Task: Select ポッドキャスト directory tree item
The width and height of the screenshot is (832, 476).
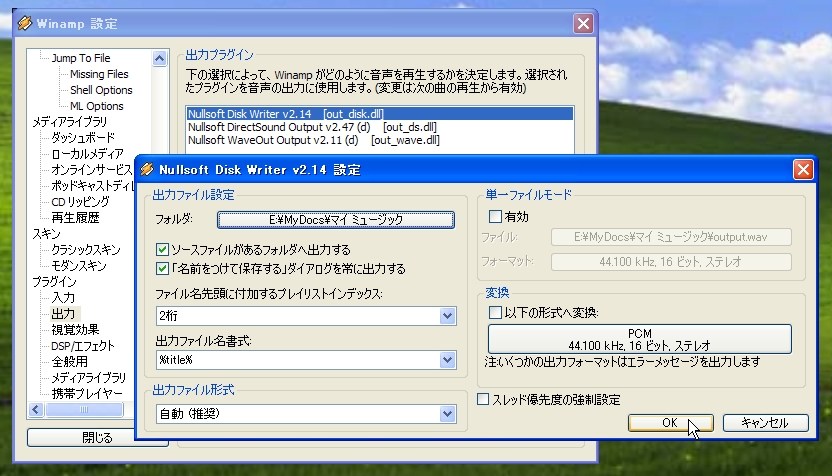Action: coord(92,186)
